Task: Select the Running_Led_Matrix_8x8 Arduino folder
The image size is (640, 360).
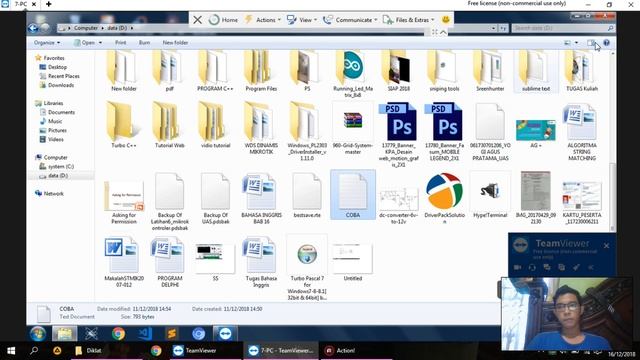Action: 353,74
